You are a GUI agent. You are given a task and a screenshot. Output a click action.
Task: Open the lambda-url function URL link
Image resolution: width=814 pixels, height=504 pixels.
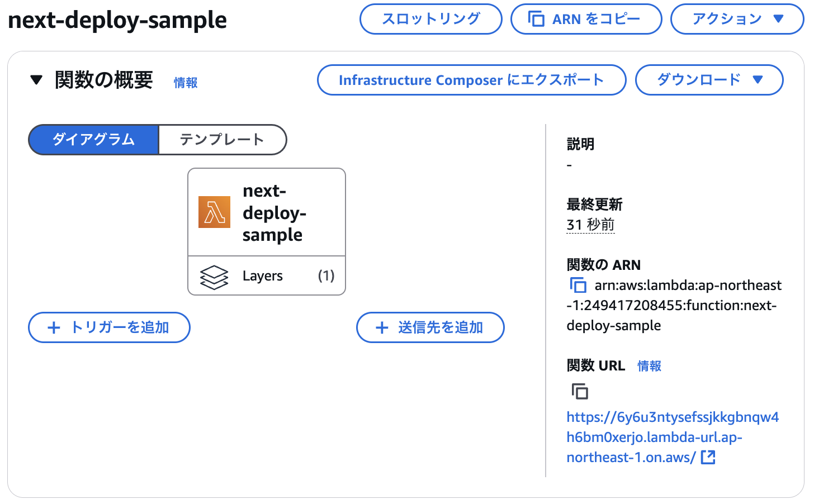coord(673,438)
